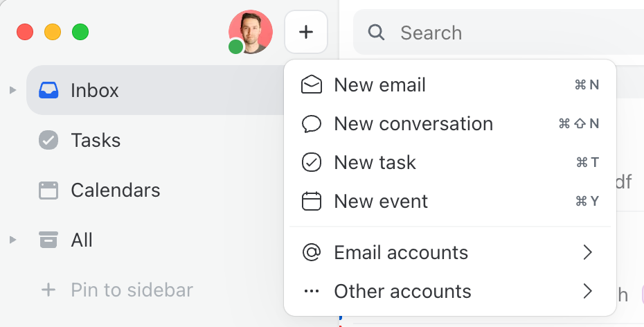Click the Calendars sidebar icon
644x327 pixels.
pos(48,191)
